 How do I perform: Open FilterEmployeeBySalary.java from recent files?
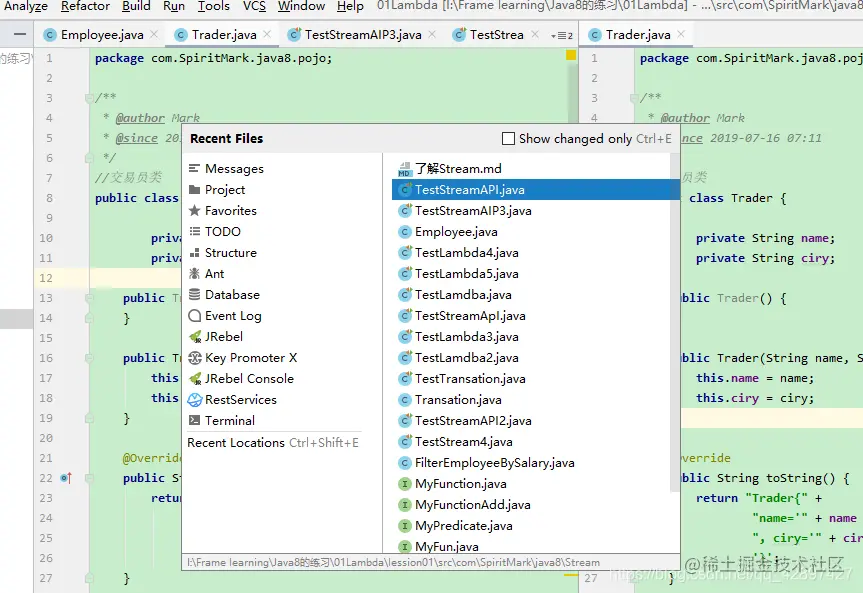[x=532, y=463]
